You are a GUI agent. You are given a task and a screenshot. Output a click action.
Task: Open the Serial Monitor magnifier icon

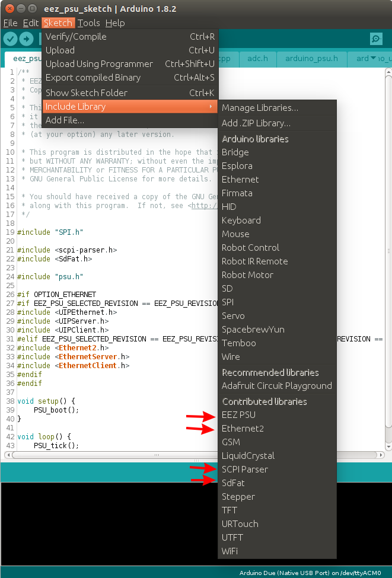point(376,39)
